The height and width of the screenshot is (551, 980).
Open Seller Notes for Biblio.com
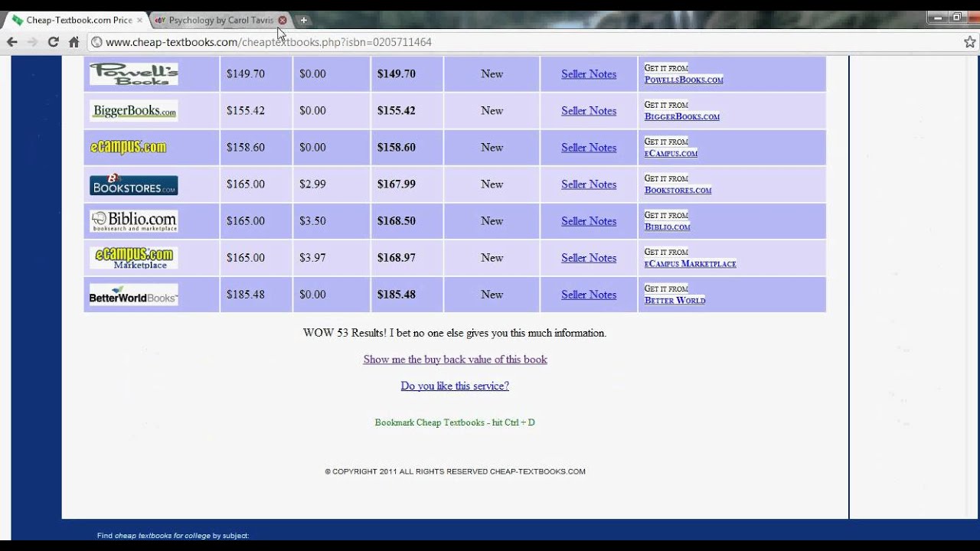coord(589,221)
